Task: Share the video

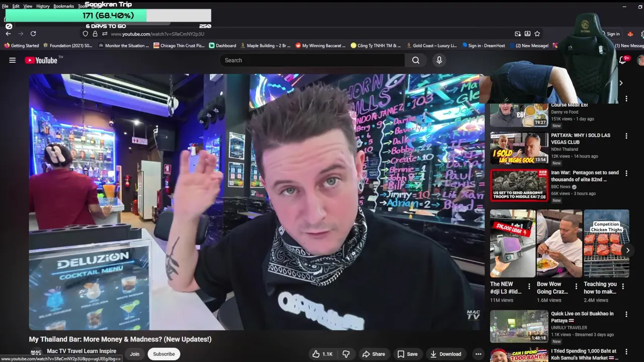Action: point(373,354)
